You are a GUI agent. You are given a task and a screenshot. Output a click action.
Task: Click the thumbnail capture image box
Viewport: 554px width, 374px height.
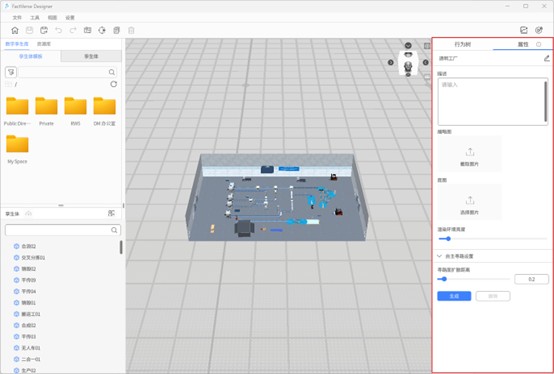[x=470, y=154]
